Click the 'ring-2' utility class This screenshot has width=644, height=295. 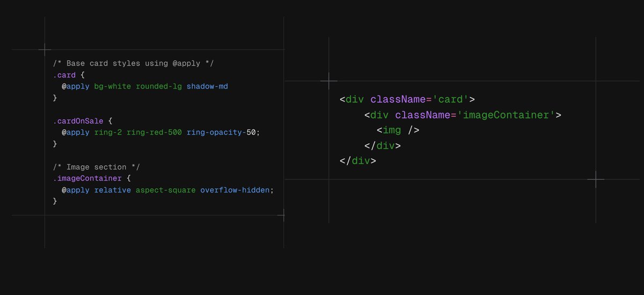pos(108,132)
